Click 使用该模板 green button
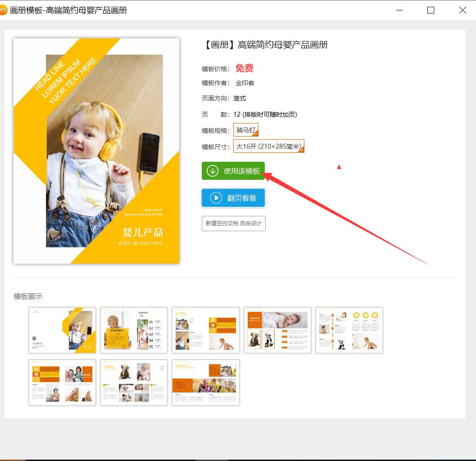This screenshot has height=461, width=476. (233, 171)
